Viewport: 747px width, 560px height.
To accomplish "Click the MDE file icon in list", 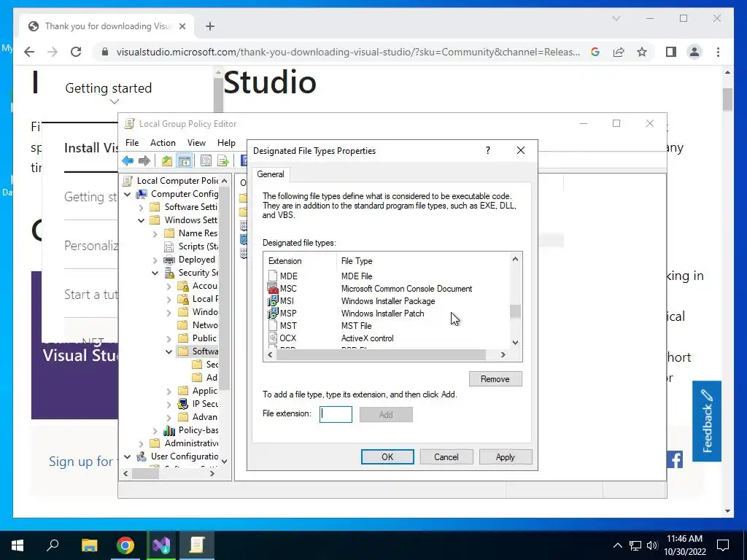I will [273, 276].
